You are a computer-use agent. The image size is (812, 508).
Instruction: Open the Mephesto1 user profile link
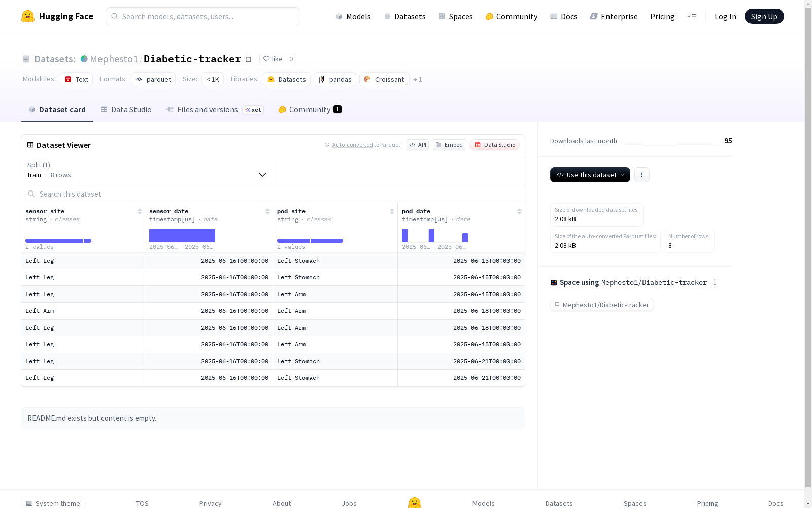[x=114, y=59]
